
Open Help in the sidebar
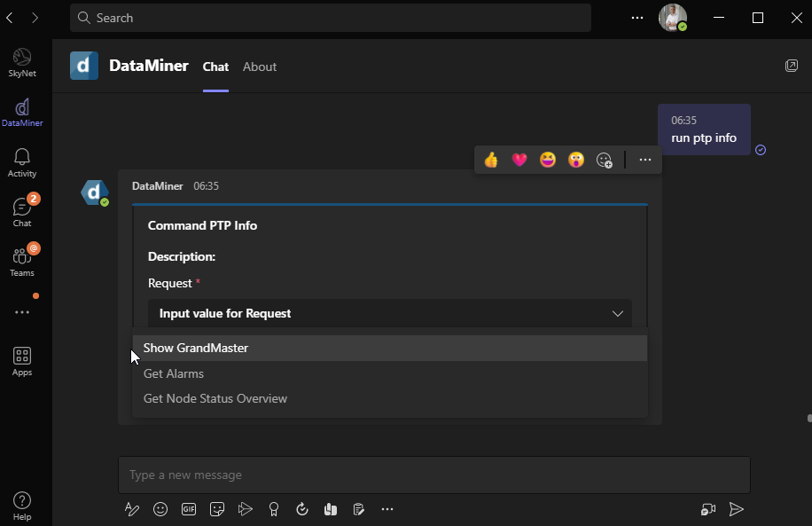[x=22, y=506]
